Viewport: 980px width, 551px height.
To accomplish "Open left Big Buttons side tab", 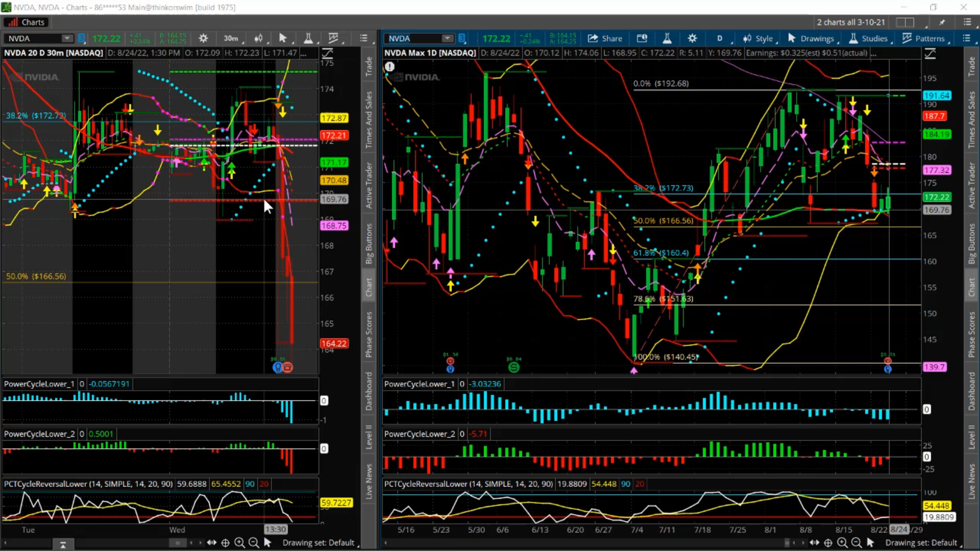I will point(369,243).
